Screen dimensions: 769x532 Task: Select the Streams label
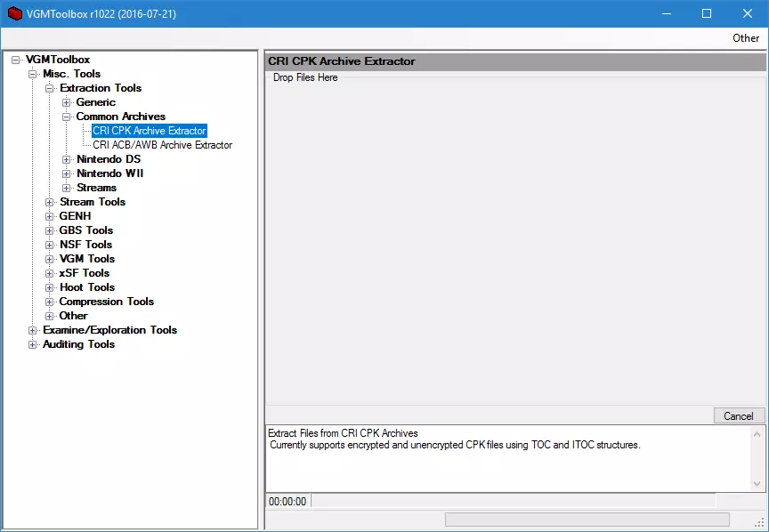pos(96,188)
